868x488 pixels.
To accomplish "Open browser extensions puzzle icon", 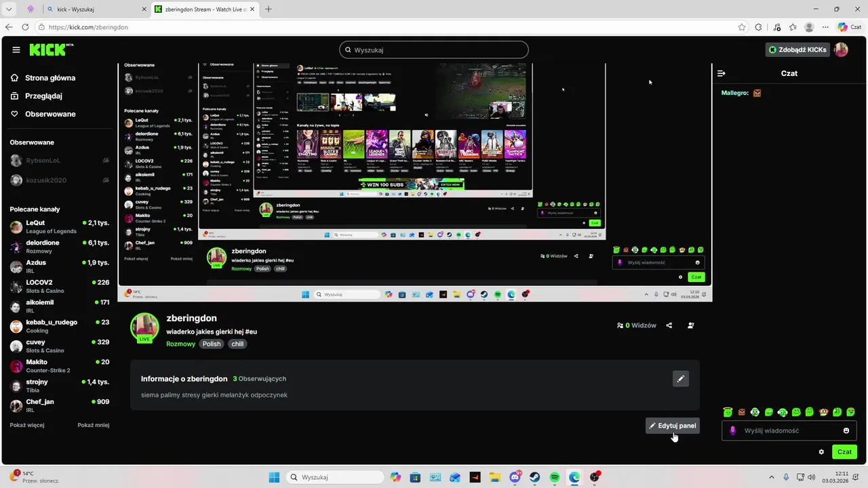I will [x=759, y=27].
